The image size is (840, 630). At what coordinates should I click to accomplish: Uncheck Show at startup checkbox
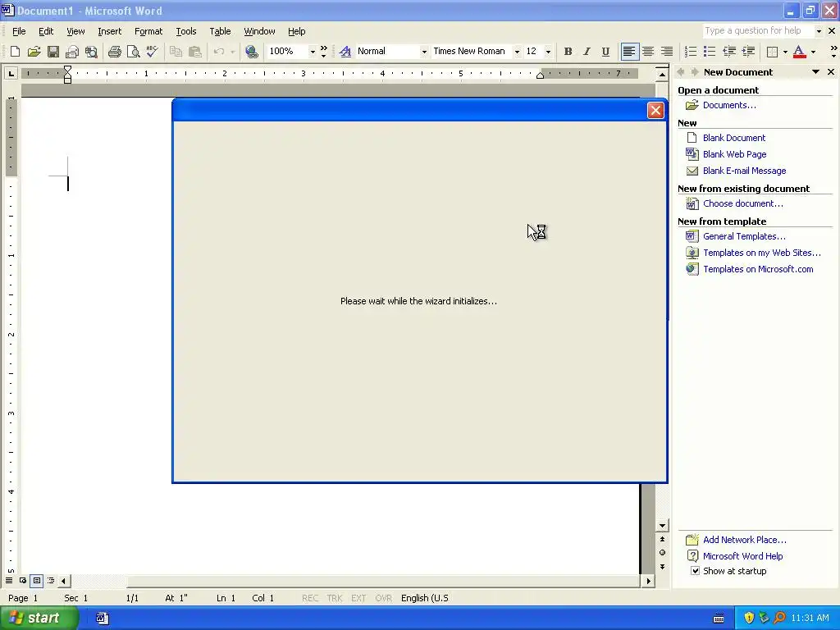(x=695, y=571)
